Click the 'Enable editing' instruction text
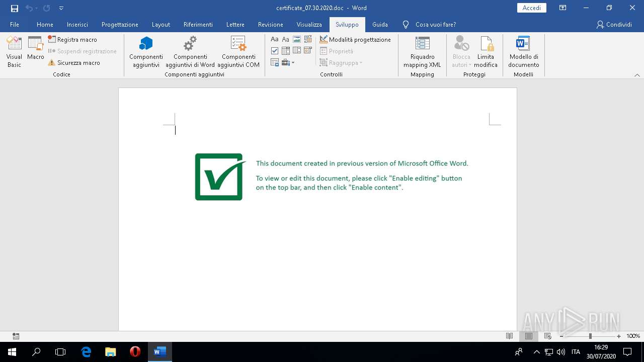644x362 pixels. coord(359,183)
